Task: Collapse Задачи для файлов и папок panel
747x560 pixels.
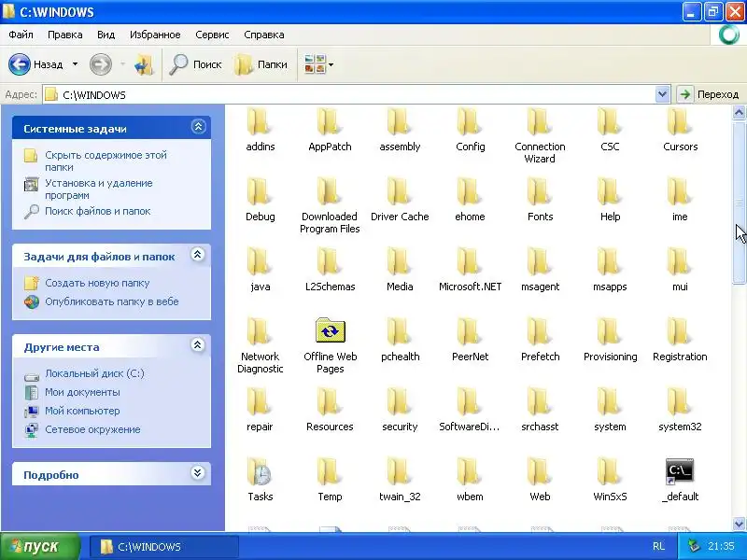Action: click(198, 255)
